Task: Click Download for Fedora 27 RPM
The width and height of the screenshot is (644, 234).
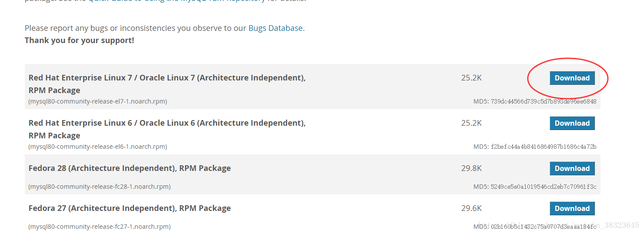Action: [x=572, y=209]
